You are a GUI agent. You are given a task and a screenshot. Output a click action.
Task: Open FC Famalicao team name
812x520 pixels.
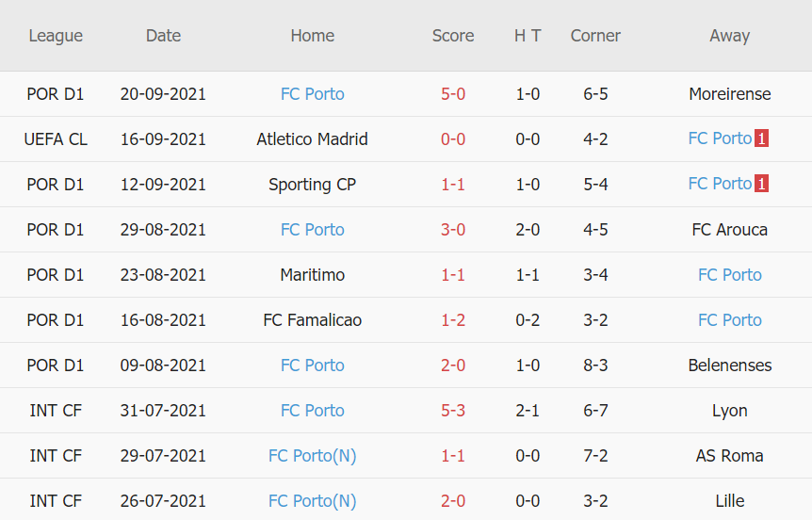pyautogui.click(x=312, y=320)
